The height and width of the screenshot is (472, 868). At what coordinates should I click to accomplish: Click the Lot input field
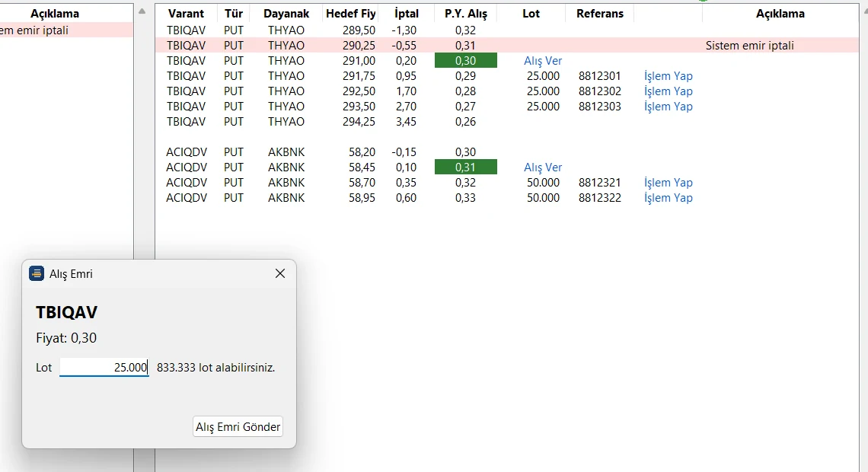[x=104, y=368]
